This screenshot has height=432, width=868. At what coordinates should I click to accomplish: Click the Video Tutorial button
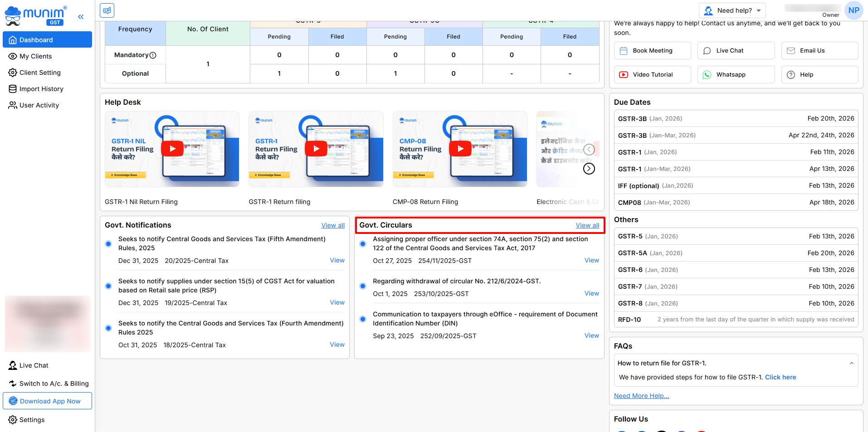click(652, 75)
